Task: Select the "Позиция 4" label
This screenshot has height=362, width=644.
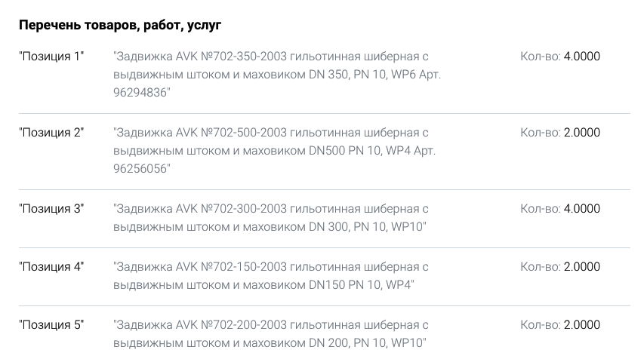Action: [51, 267]
